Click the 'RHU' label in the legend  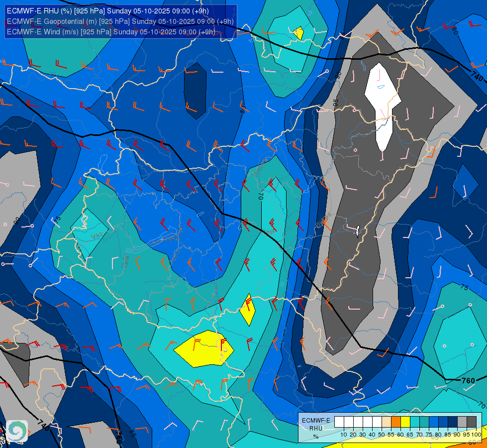click(316, 429)
